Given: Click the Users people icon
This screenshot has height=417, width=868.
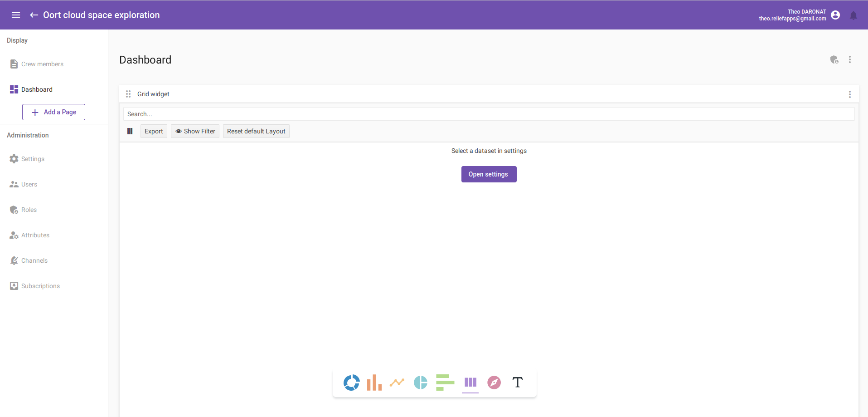Looking at the screenshot, I should pos(14,184).
